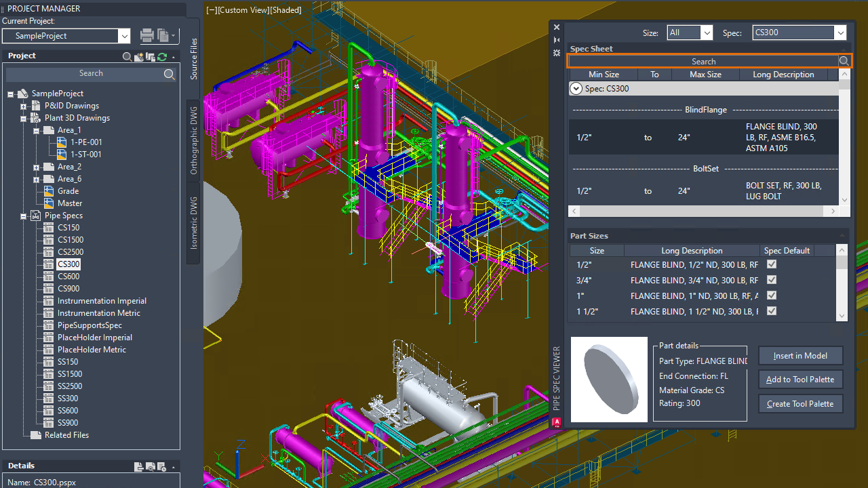
Task: Click the copy documents icon in Project header
Action: 151,57
